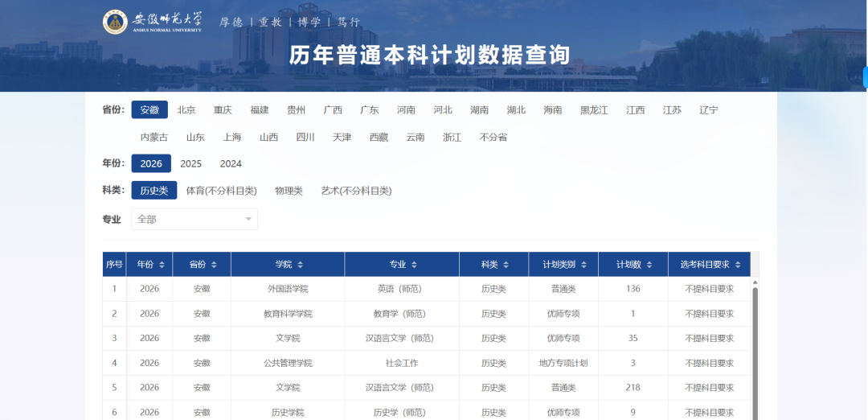Viewport: 868px width, 420px height.
Task: Filter by province 天津
Action: pos(342,137)
